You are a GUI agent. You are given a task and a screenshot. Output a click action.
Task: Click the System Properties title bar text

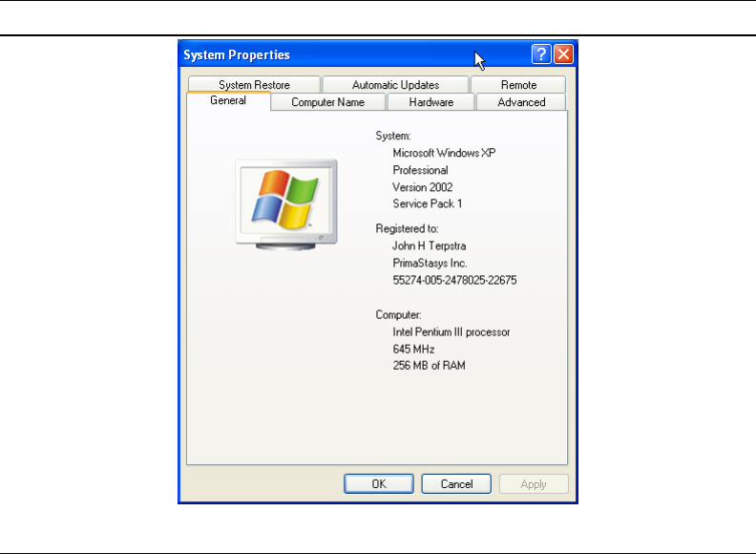(237, 55)
